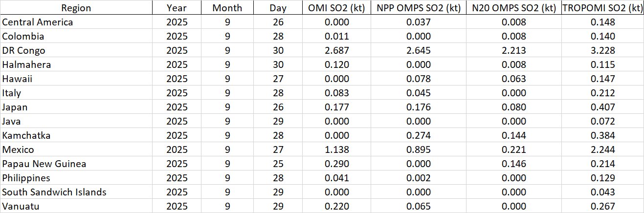Select the Kamchatka region cell
Screen dimensions: 644x213
26,135
